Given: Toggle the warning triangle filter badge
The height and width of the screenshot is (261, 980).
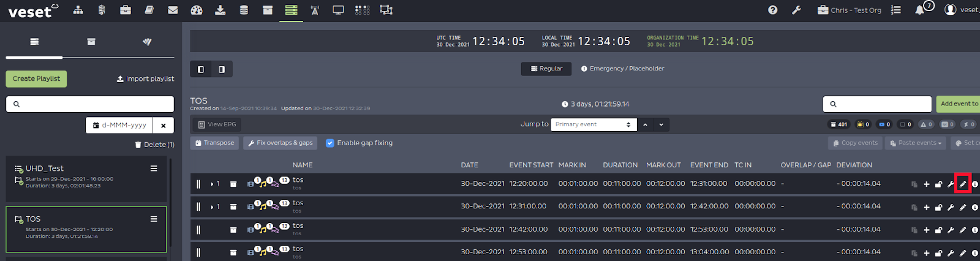Looking at the screenshot, I should tap(927, 124).
